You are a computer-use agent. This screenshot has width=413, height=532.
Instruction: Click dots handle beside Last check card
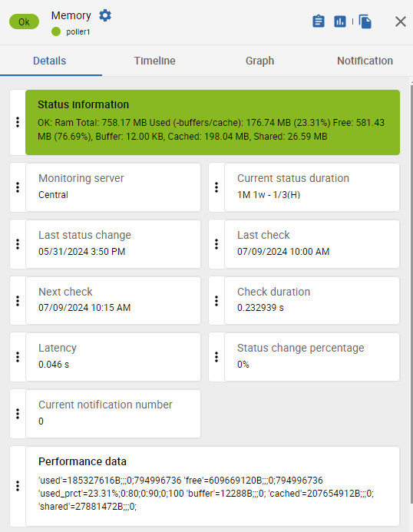[216, 244]
